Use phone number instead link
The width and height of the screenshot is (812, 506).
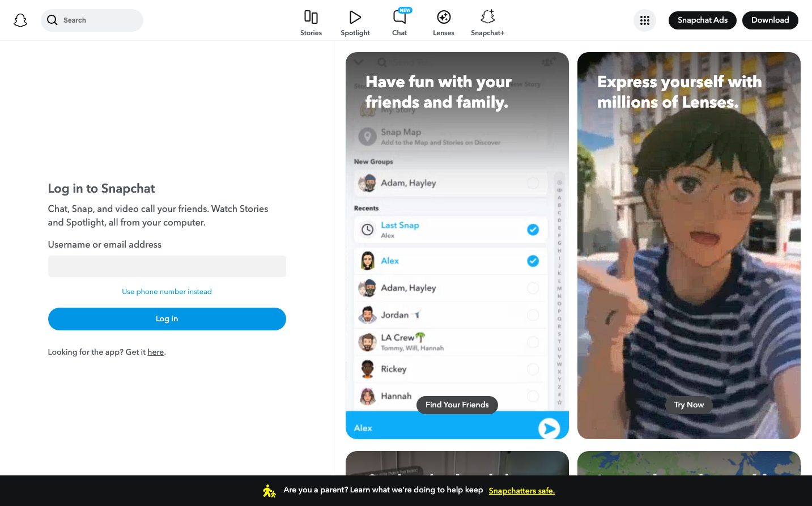tap(167, 292)
